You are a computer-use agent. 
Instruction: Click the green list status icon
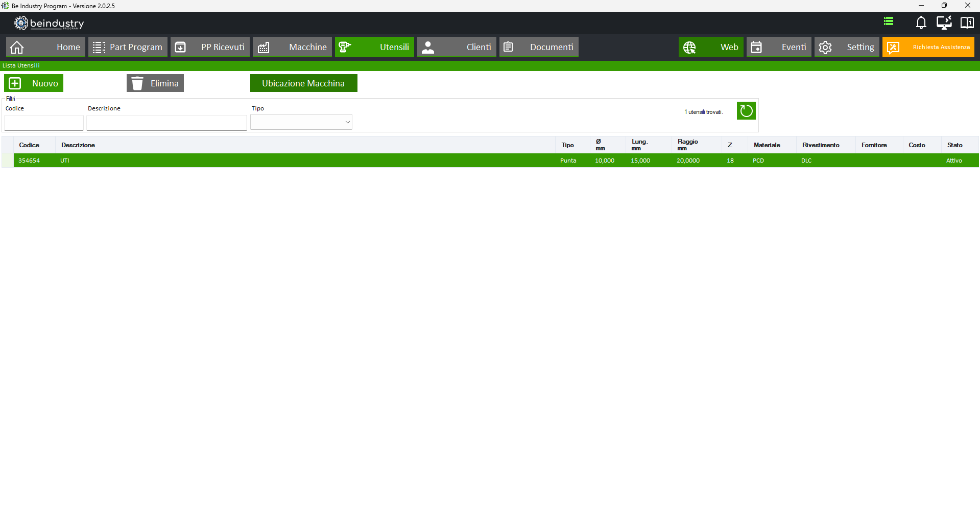coord(889,21)
